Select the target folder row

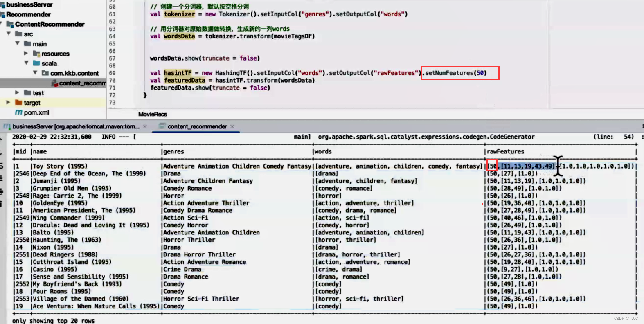tap(53, 103)
